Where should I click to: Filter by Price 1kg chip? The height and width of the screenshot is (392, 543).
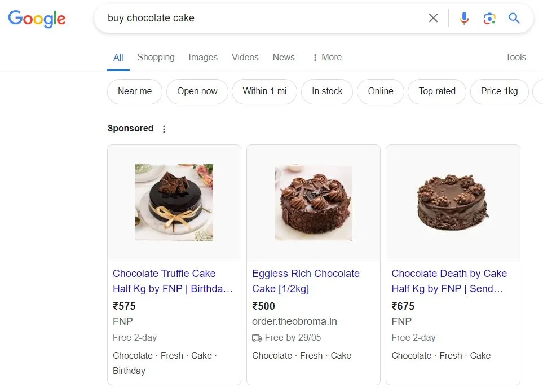tap(499, 91)
